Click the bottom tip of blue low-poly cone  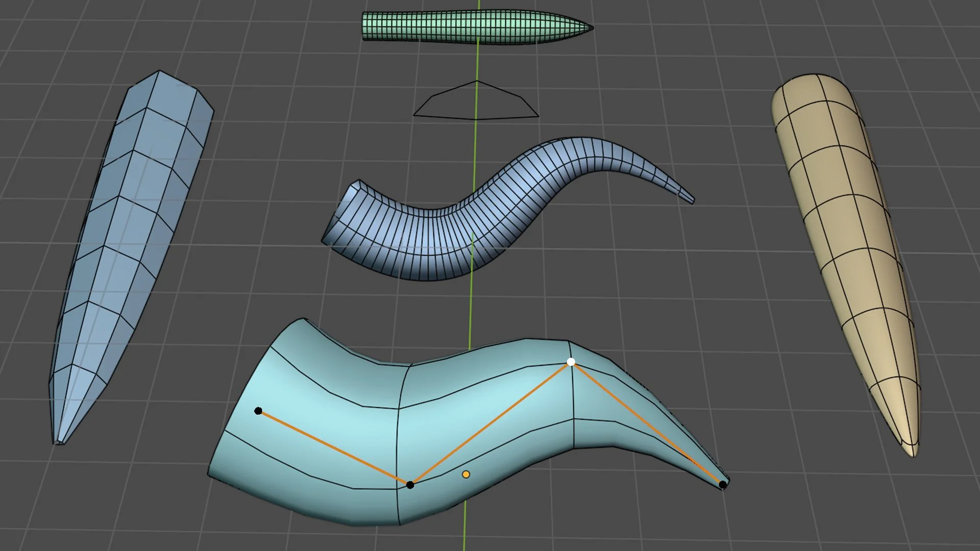click(58, 441)
